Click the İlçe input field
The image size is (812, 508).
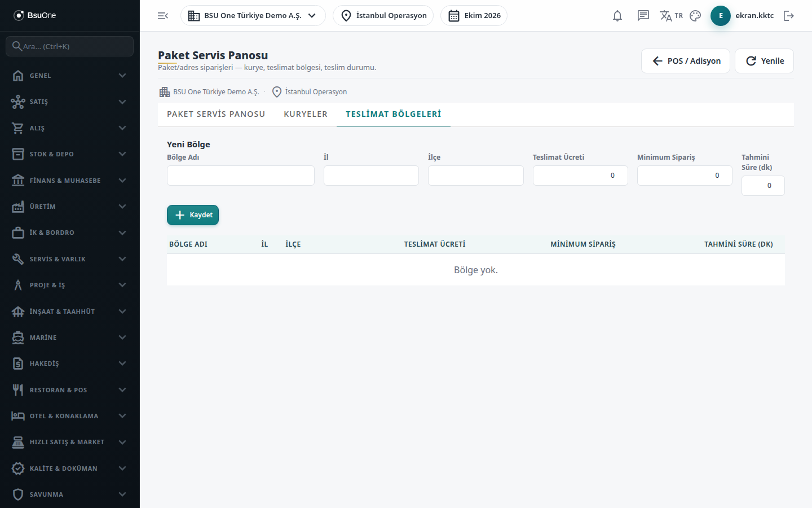476,176
